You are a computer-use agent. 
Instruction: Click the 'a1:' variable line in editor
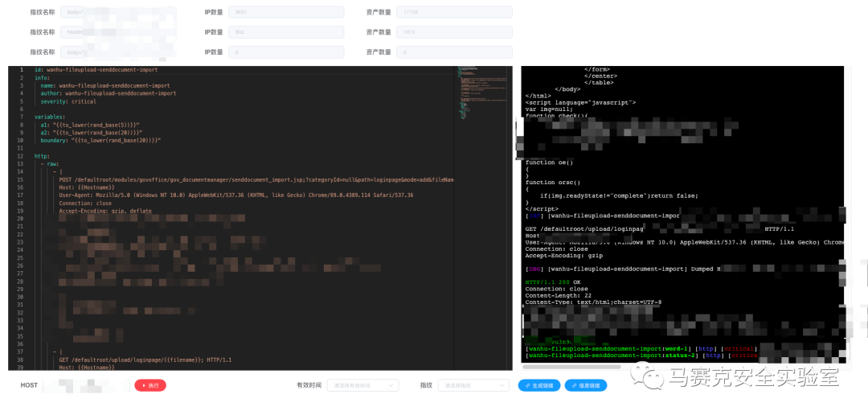click(x=90, y=125)
